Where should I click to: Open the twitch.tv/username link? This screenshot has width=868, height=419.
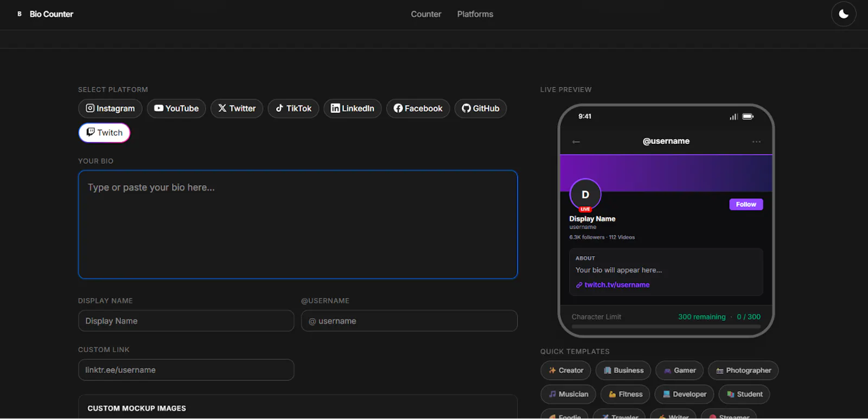click(x=617, y=285)
